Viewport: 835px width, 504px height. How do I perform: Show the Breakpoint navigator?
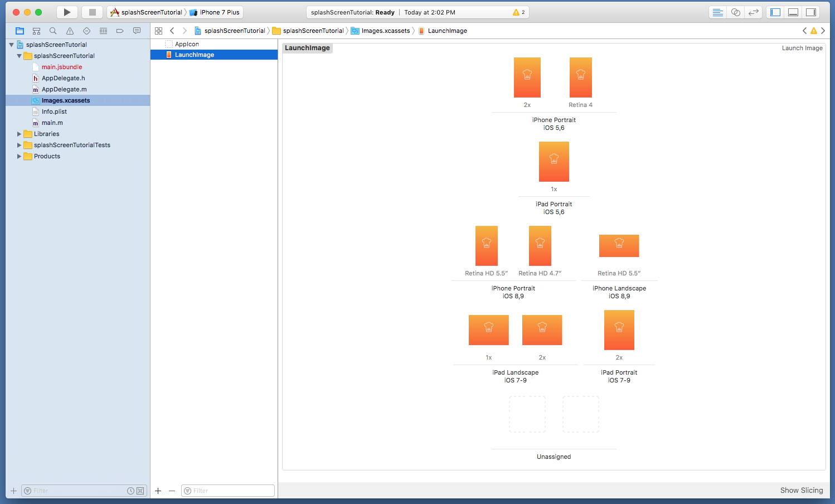pyautogui.click(x=120, y=31)
